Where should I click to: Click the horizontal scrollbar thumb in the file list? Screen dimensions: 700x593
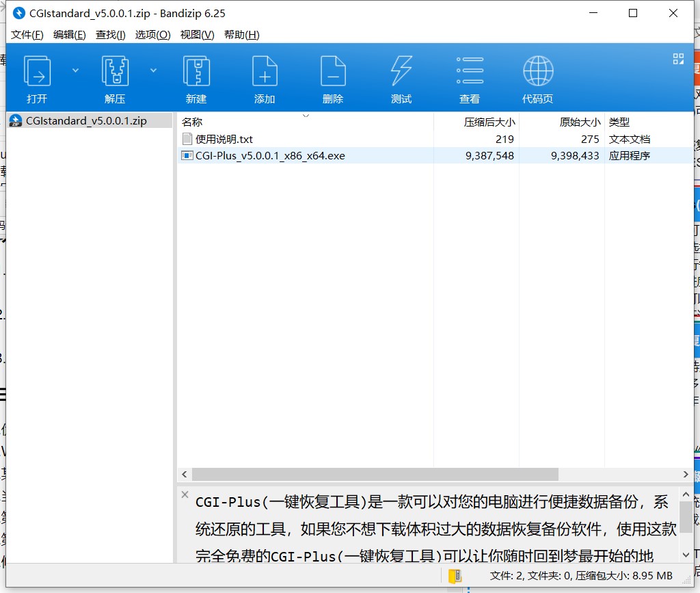[375, 474]
